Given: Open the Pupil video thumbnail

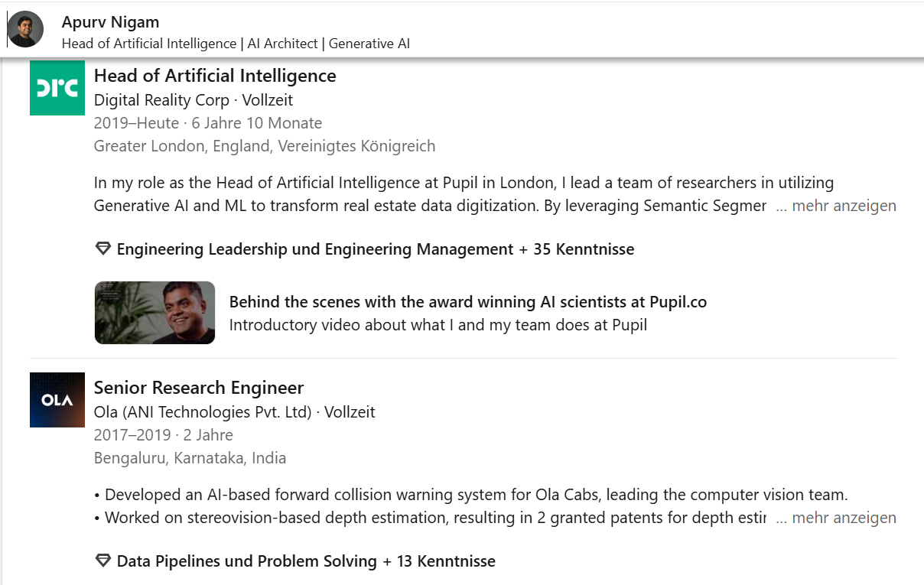Looking at the screenshot, I should [155, 313].
